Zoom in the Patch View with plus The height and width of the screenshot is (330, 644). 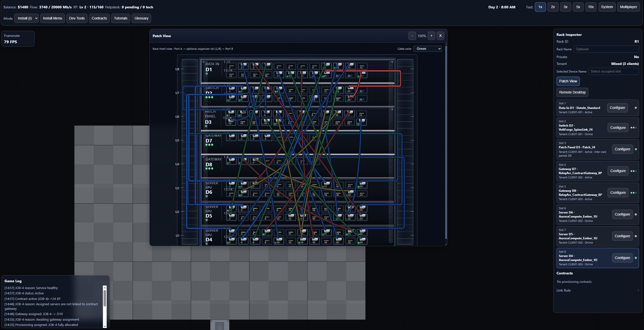tap(431, 36)
